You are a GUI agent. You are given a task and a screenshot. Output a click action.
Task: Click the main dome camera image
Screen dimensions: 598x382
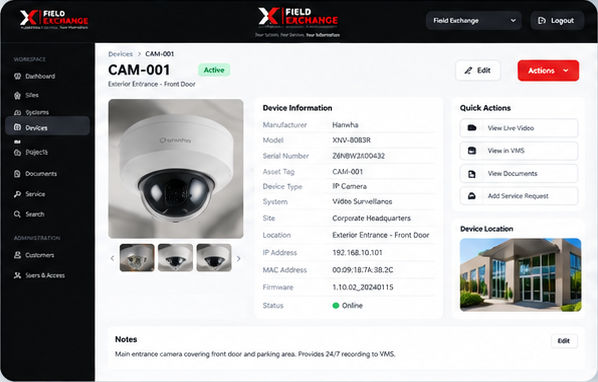pyautogui.click(x=176, y=169)
